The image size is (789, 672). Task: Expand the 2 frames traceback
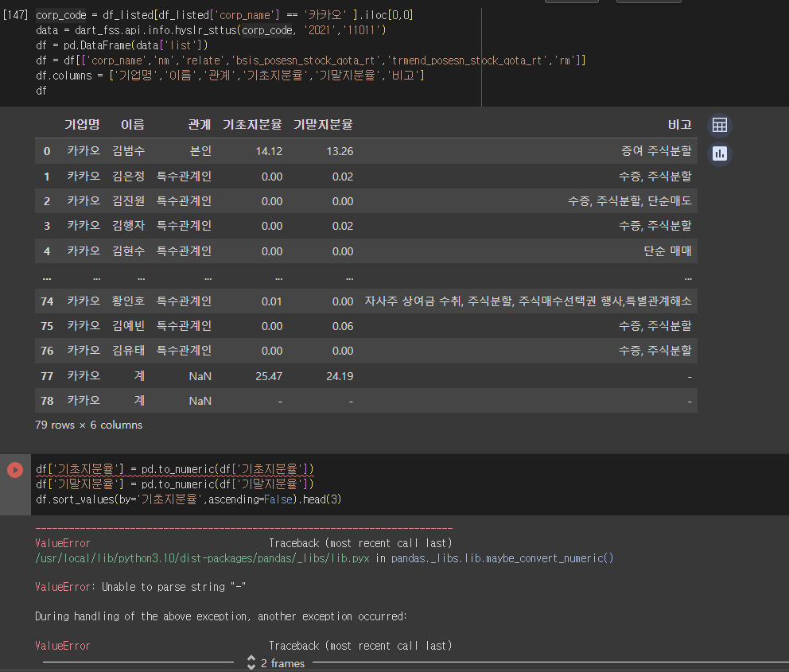pos(276,663)
